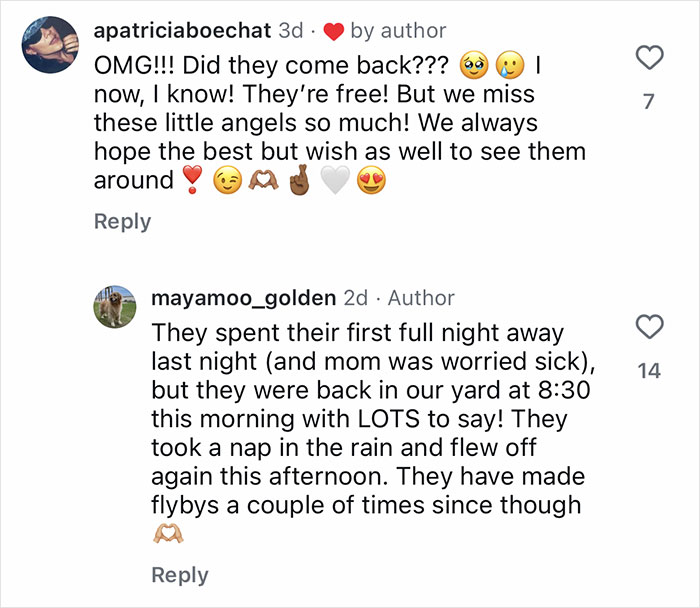The width and height of the screenshot is (700, 608).
Task: Reply to mayamoo_golden's comment
Action: pos(180,575)
